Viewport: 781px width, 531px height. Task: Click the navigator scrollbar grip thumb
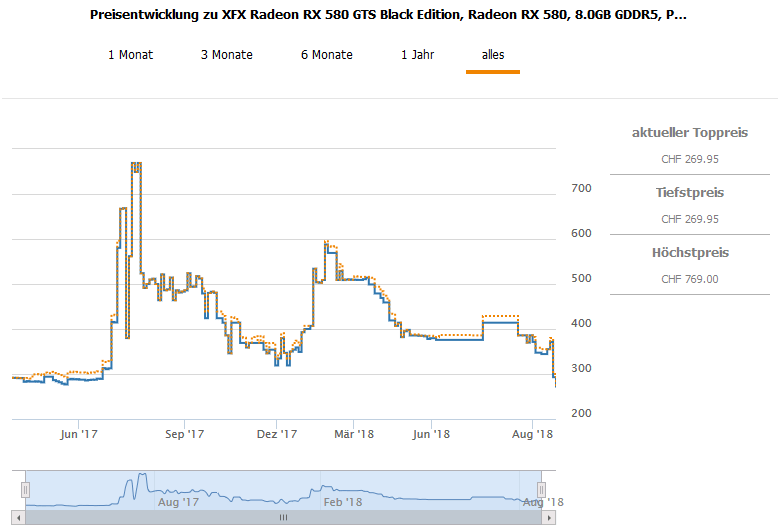[x=283, y=518]
